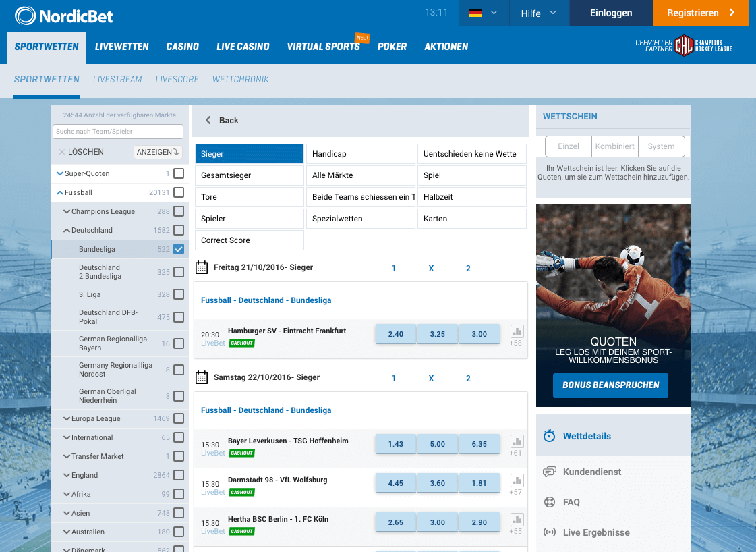756x552 pixels.
Task: Open the VIRTUAL SPORTS tab
Action: (x=323, y=47)
